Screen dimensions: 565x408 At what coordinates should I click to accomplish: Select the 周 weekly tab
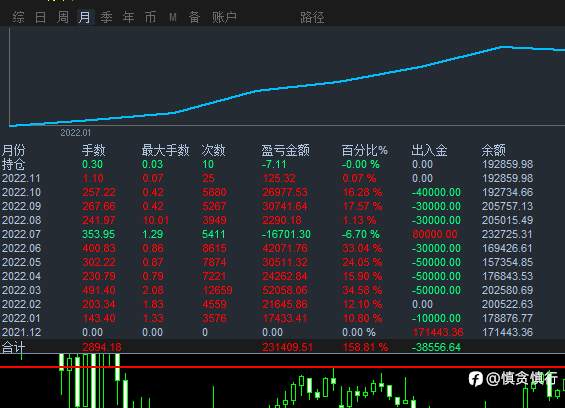pyautogui.click(x=63, y=17)
